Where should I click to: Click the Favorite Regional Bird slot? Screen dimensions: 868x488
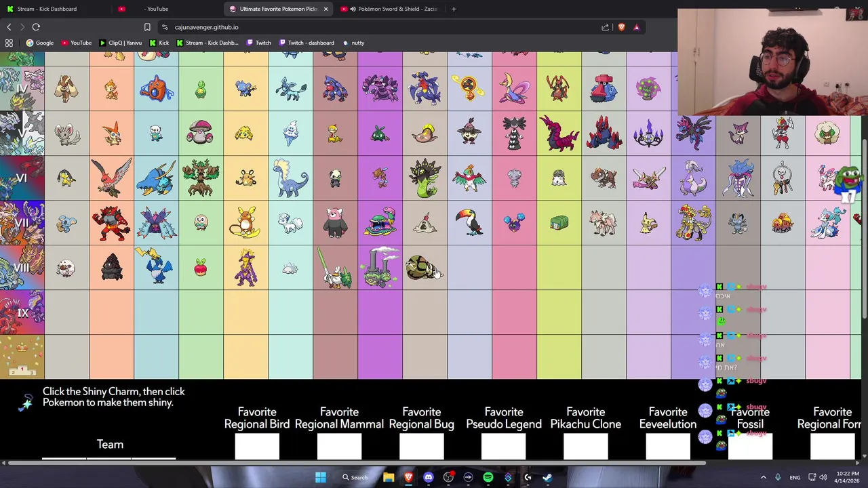[257, 447]
